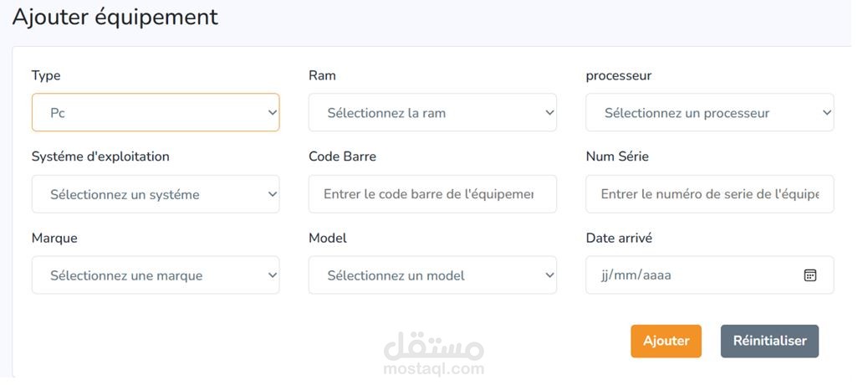Open the processeur selection dropdown
This screenshot has height=385, width=868.
coord(709,113)
